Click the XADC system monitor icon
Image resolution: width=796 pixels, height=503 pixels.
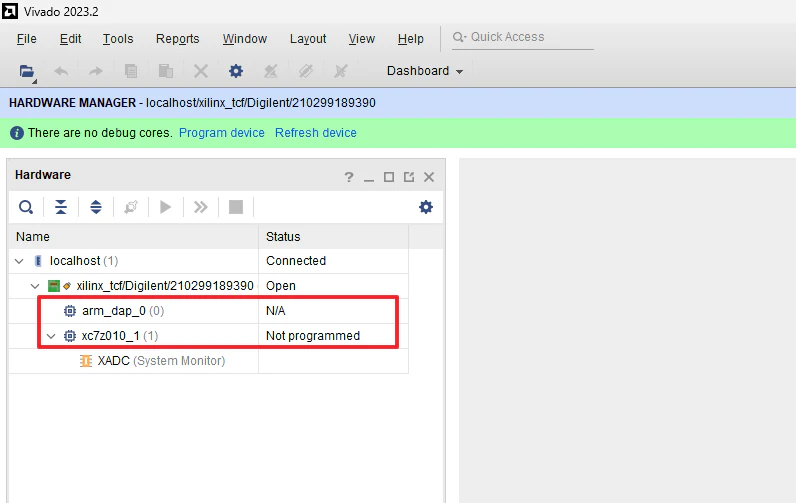click(86, 361)
